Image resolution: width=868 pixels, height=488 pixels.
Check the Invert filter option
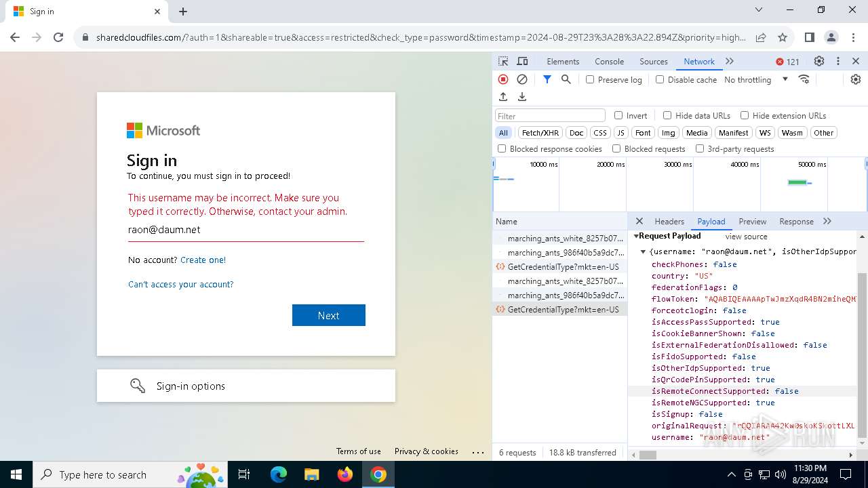pyautogui.click(x=618, y=115)
